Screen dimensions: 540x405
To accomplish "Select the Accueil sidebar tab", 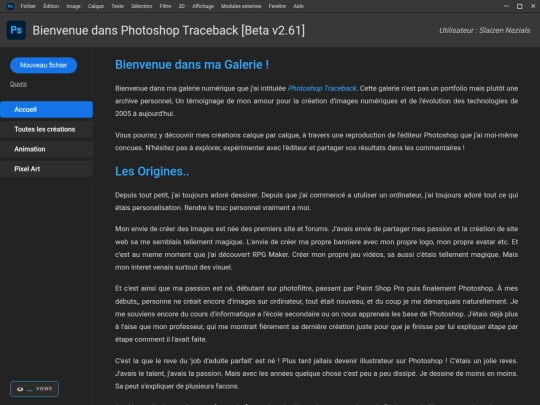I will point(46,110).
